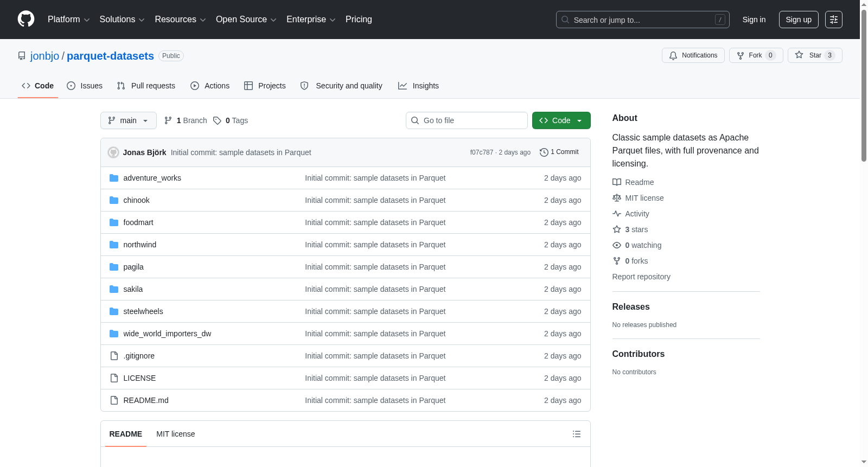Click the pulse icon beside Activity

617,214
